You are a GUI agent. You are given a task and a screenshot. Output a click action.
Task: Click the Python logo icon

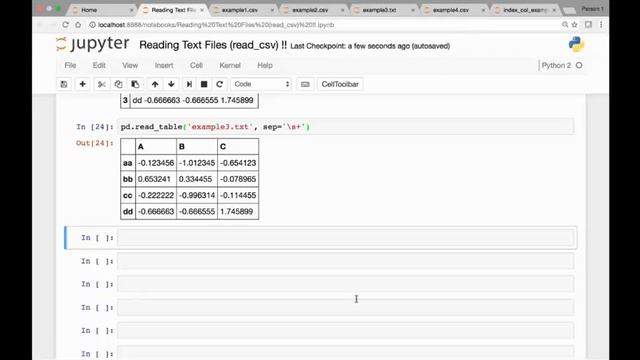(x=576, y=44)
